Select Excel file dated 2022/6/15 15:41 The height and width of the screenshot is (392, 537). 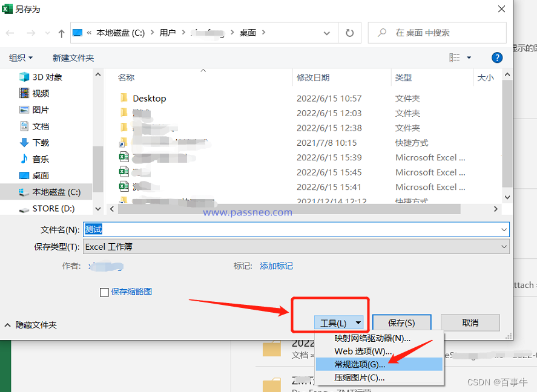(x=292, y=187)
